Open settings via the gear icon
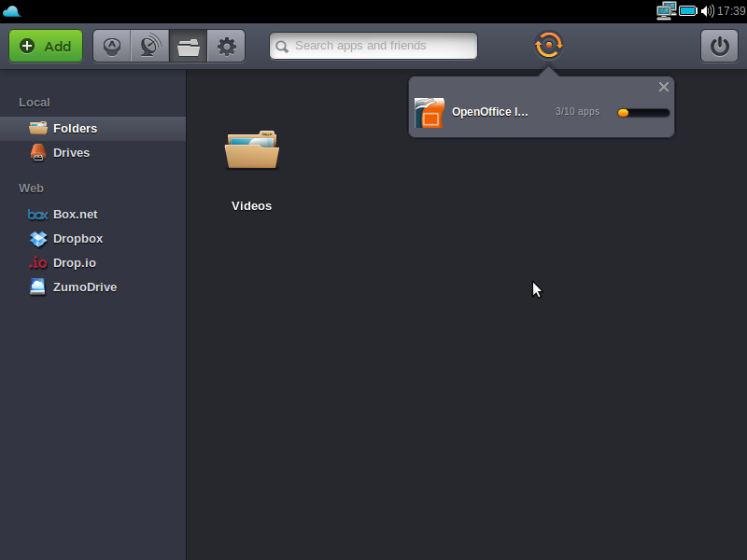Screen dimensions: 747x560 (226, 46)
